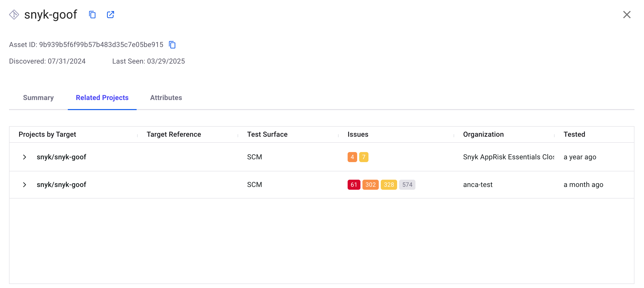Select the Related Projects tab

pyautogui.click(x=102, y=98)
